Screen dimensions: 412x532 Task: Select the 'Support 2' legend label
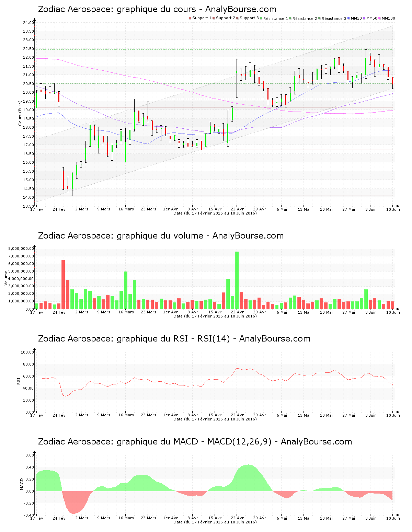coord(226,18)
